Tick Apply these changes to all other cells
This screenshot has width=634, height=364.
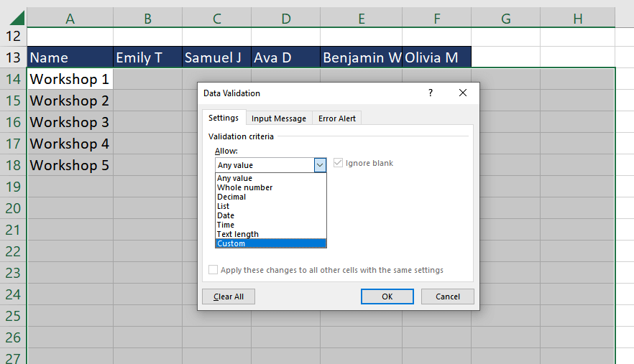[x=213, y=269]
